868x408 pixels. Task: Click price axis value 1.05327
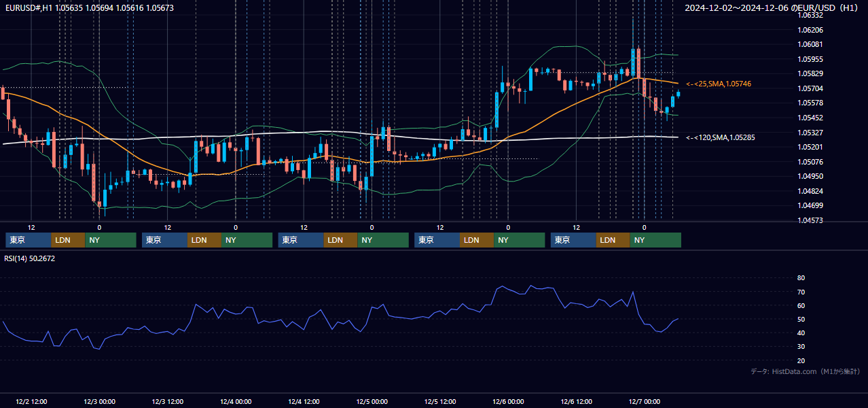810,133
